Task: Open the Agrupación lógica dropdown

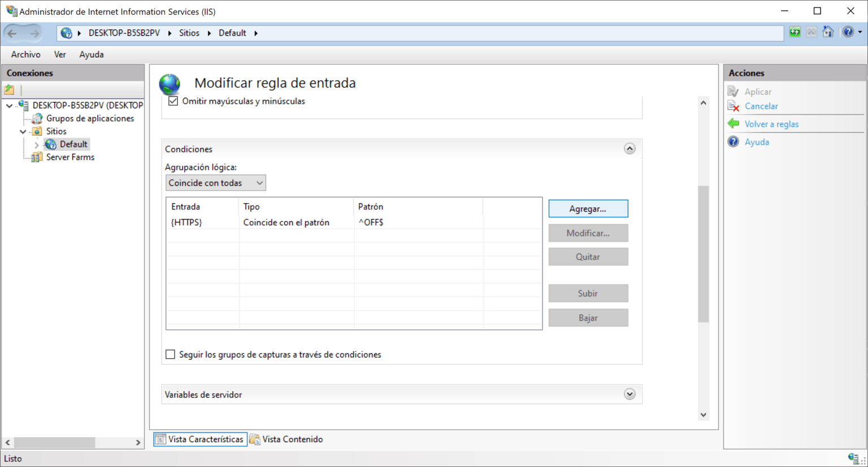Action: click(216, 183)
